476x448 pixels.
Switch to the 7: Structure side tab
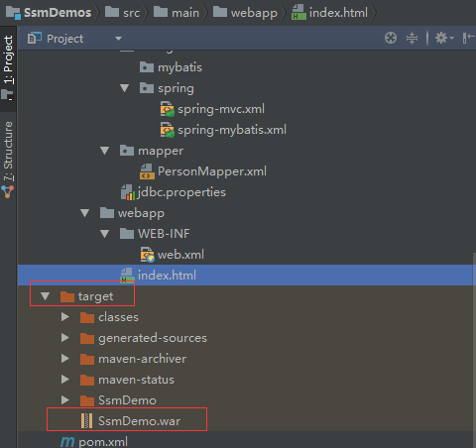click(x=8, y=159)
